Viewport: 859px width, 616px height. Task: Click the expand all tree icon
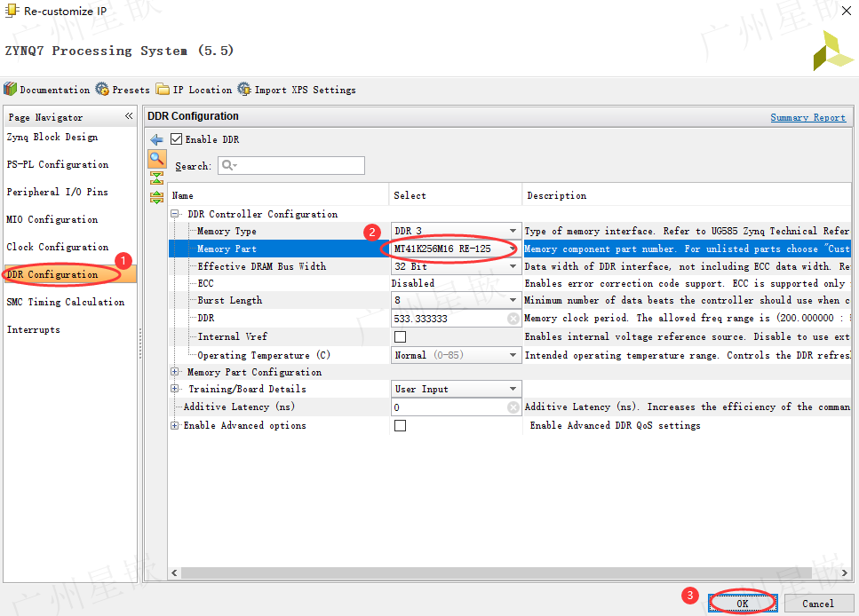point(156,197)
